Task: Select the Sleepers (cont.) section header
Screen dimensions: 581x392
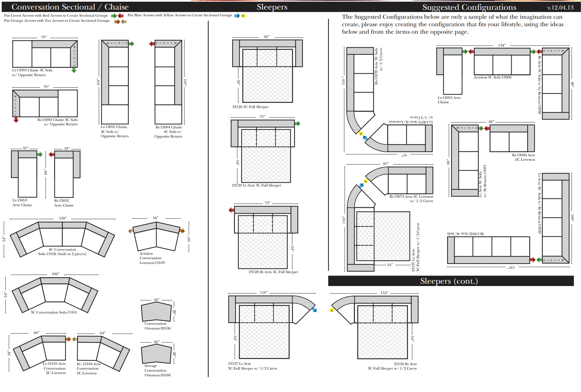Action: (449, 281)
